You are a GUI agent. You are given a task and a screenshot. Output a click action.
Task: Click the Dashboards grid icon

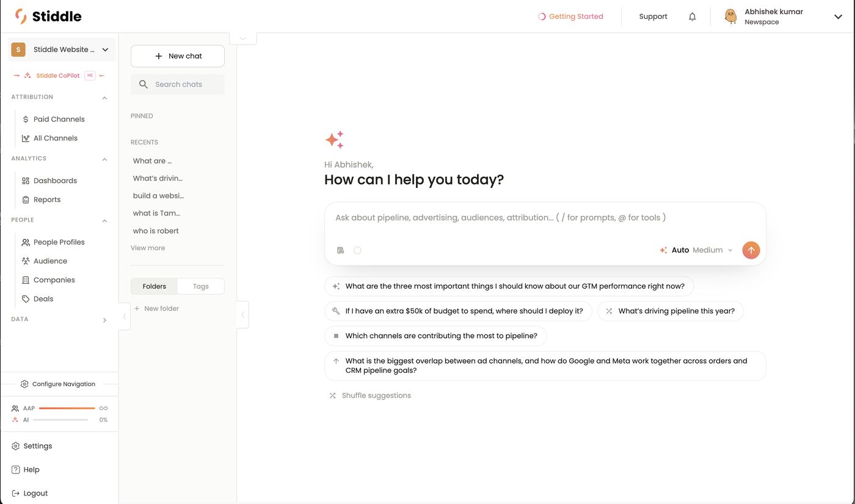[26, 181]
